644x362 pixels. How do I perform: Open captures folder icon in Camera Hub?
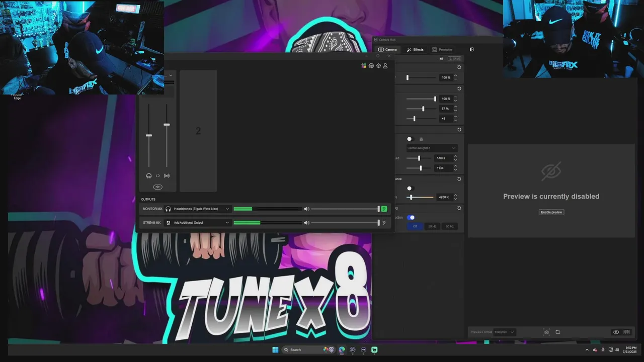pyautogui.click(x=557, y=332)
